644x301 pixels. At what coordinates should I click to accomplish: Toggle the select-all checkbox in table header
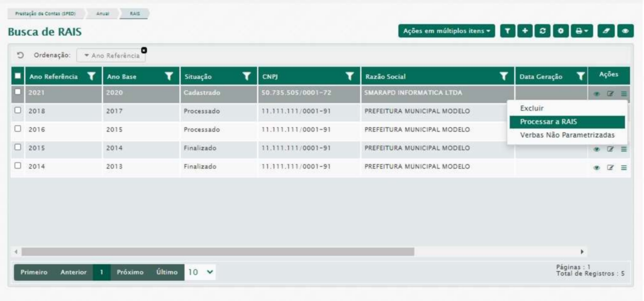tap(18, 76)
